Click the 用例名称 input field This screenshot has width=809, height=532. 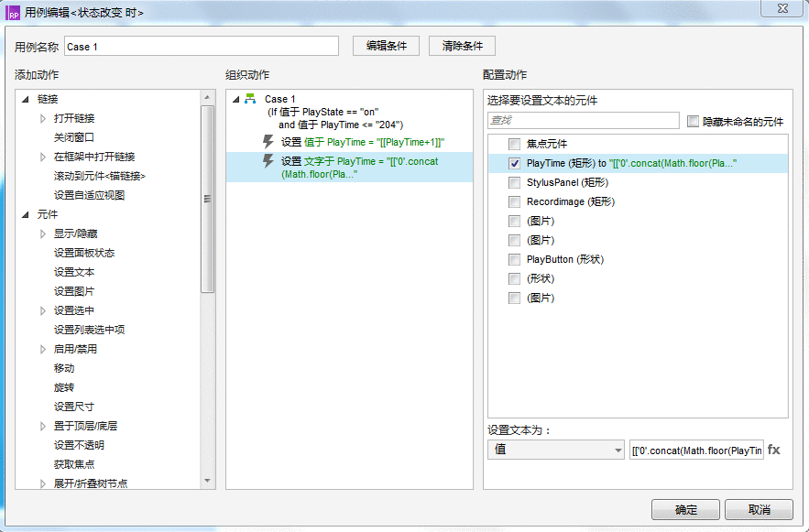point(202,47)
